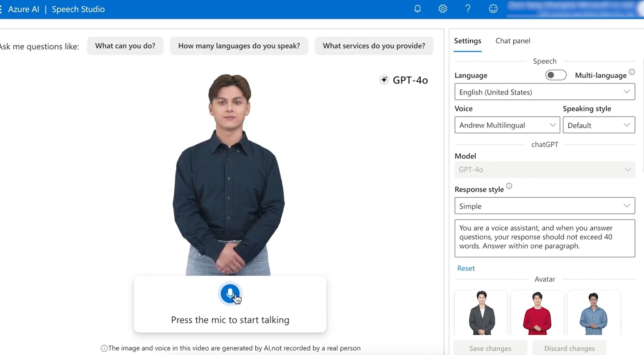Click the system prompt text box
The image size is (644, 355).
tap(545, 238)
